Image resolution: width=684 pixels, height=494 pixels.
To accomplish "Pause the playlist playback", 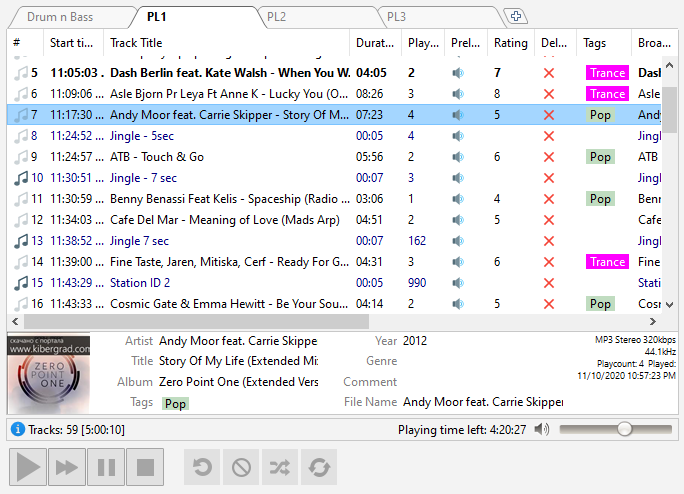I will pos(106,467).
